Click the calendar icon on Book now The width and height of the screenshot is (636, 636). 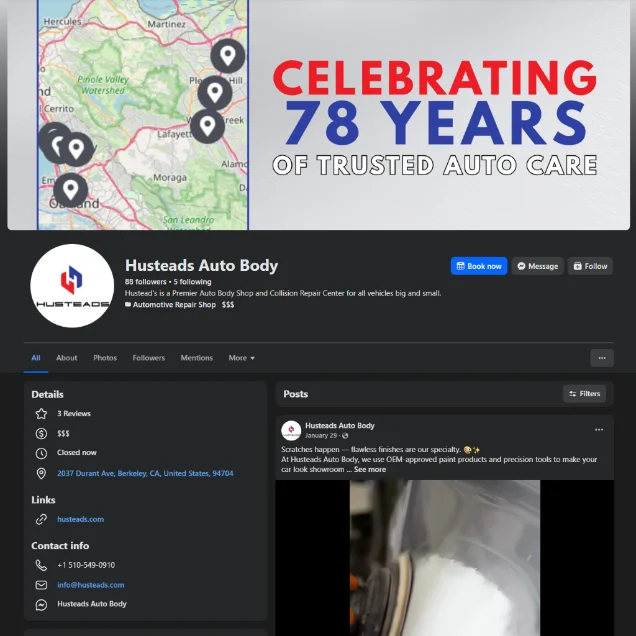460,266
